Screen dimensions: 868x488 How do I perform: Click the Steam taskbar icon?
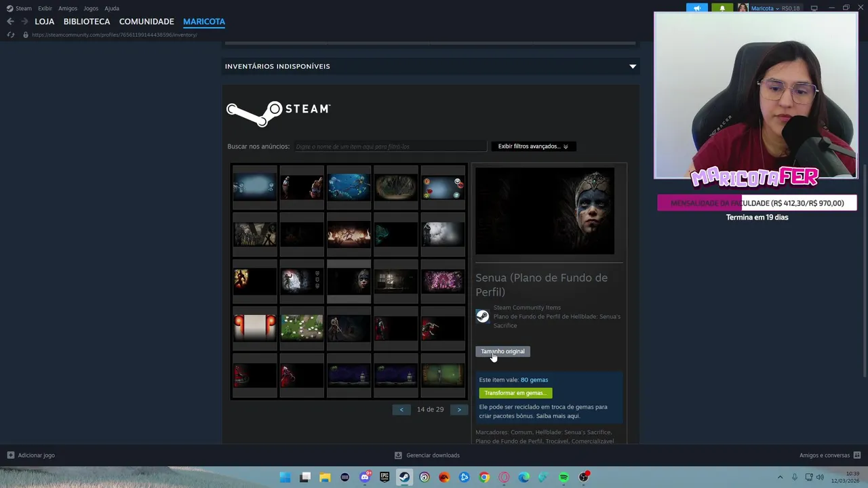pyautogui.click(x=404, y=477)
